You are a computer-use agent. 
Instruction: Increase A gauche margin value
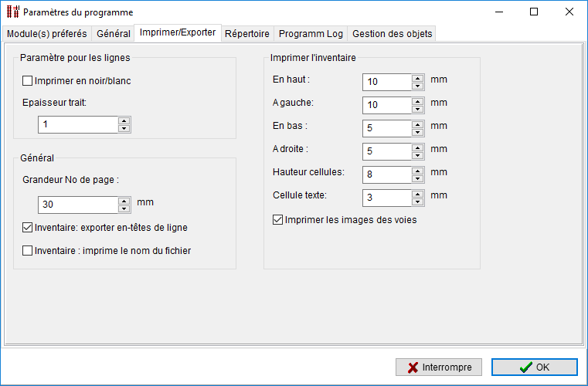click(x=418, y=102)
